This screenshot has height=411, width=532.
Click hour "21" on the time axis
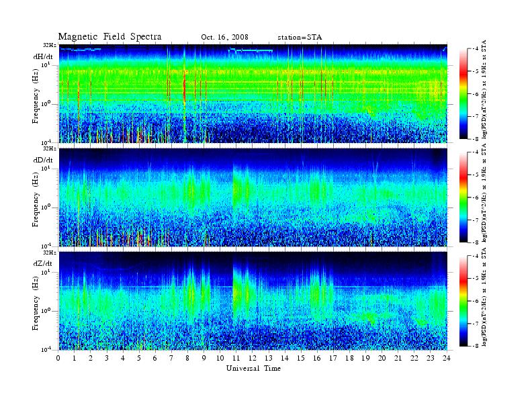click(398, 358)
